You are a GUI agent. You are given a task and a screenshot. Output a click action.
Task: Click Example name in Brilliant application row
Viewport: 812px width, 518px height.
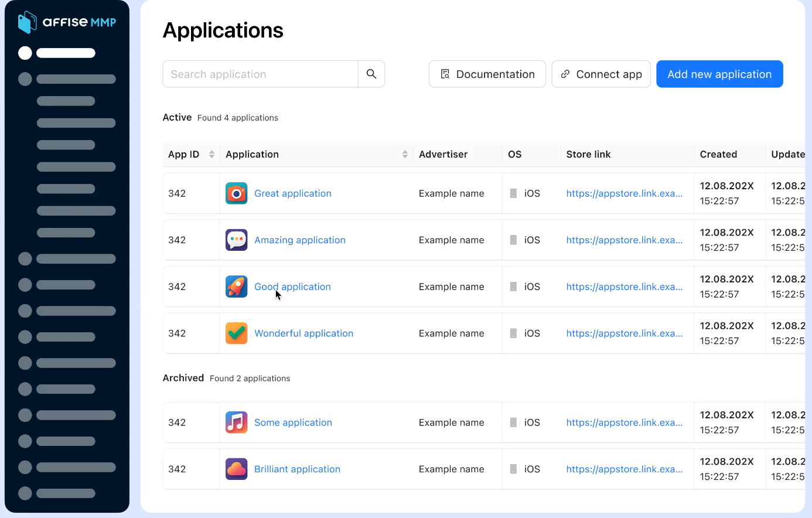(451, 469)
